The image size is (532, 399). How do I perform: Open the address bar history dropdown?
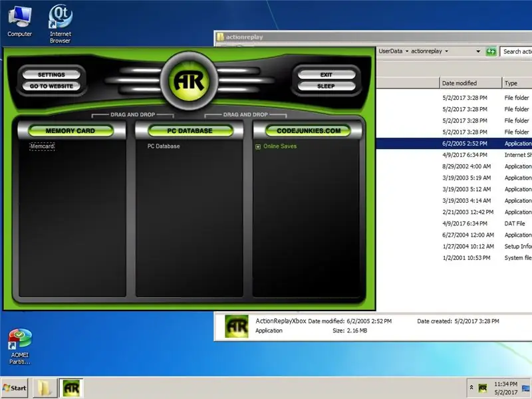pyautogui.click(x=478, y=52)
